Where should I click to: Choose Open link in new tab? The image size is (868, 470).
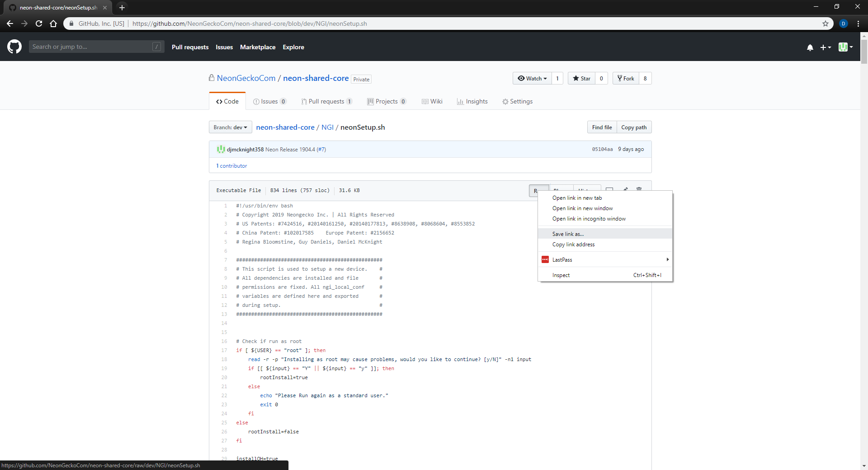[x=605, y=198]
